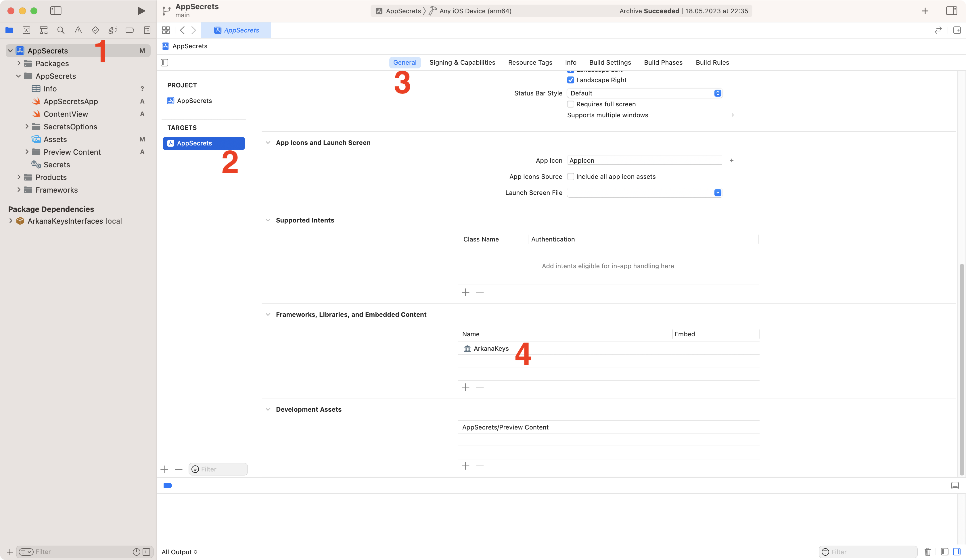Open the Symbol navigator
The height and width of the screenshot is (560, 966).
[x=44, y=30]
